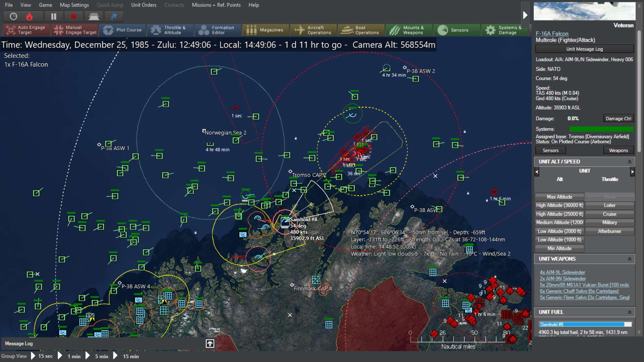
Task: Open the Magazines window
Action: click(x=266, y=30)
